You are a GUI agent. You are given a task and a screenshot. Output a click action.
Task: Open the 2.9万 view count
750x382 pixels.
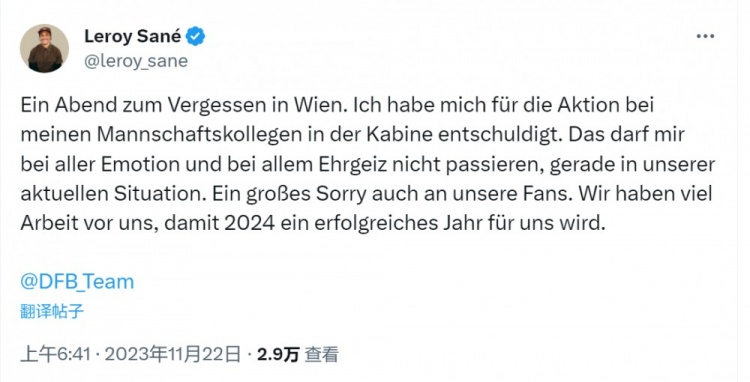coord(278,354)
